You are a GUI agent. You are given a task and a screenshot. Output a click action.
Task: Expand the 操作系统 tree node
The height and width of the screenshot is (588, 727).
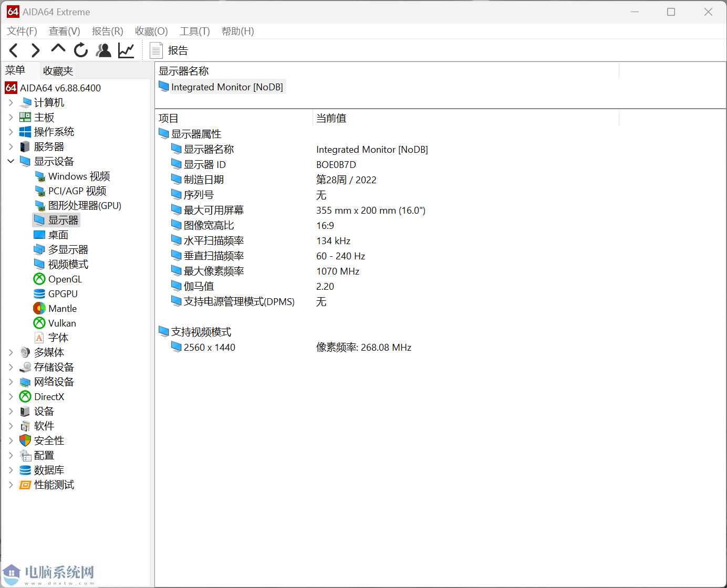click(x=11, y=132)
